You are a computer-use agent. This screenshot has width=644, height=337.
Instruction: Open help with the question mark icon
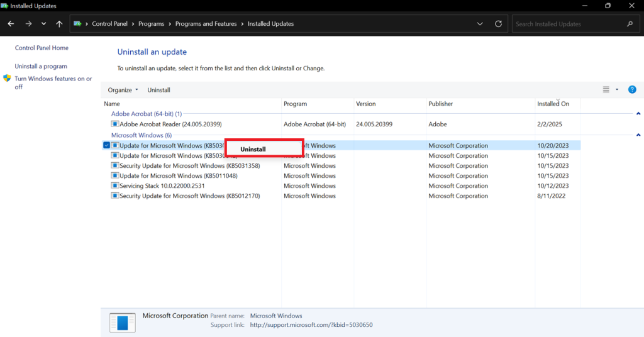632,89
